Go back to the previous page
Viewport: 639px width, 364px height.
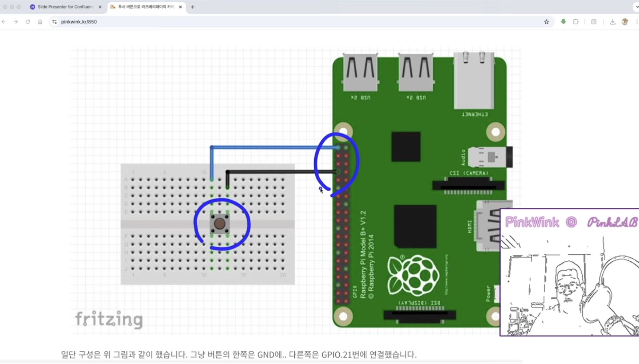tap(4, 22)
